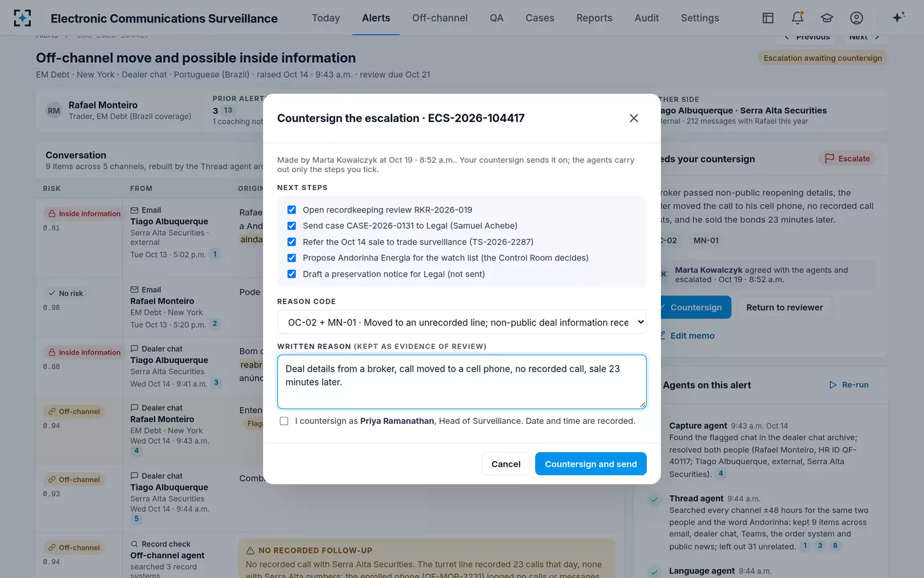Click the Escalation awaiting countersign status pill
Screen dimensions: 924x578
(823, 58)
